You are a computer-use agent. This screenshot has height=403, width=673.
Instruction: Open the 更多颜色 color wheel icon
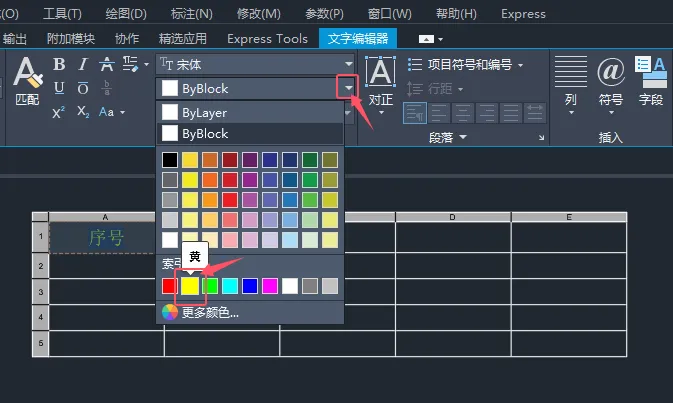[x=170, y=312]
